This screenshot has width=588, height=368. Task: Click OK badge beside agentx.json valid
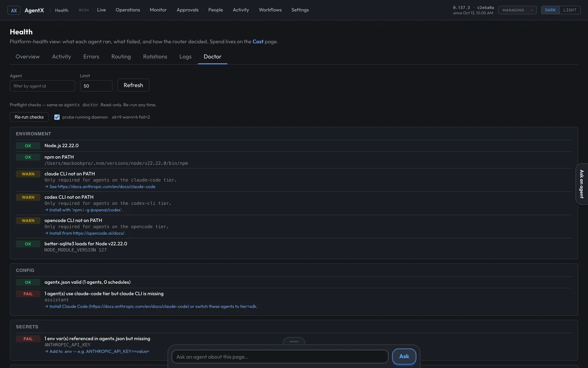point(28,283)
